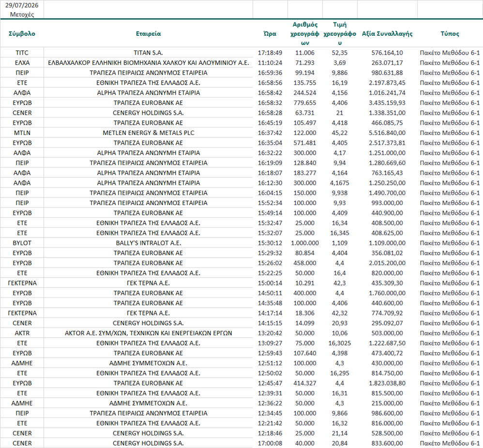The height and width of the screenshot is (448, 483).
Task: Select the Μετοχές cell
Action: click(22, 15)
